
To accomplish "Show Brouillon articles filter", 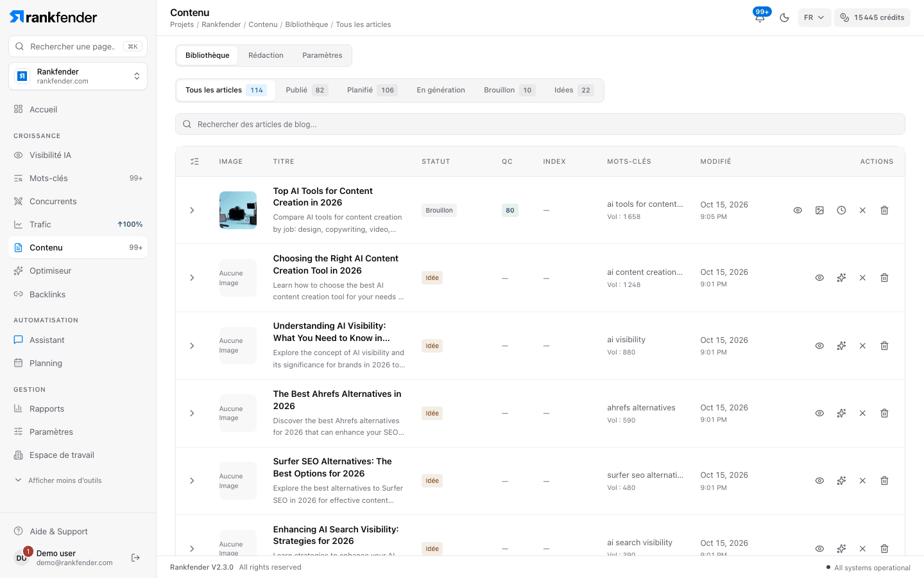I will point(509,90).
